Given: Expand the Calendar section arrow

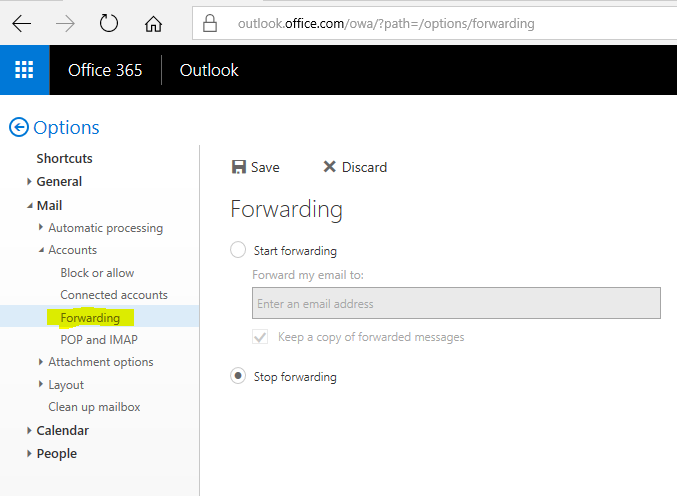Looking at the screenshot, I should 29,430.
